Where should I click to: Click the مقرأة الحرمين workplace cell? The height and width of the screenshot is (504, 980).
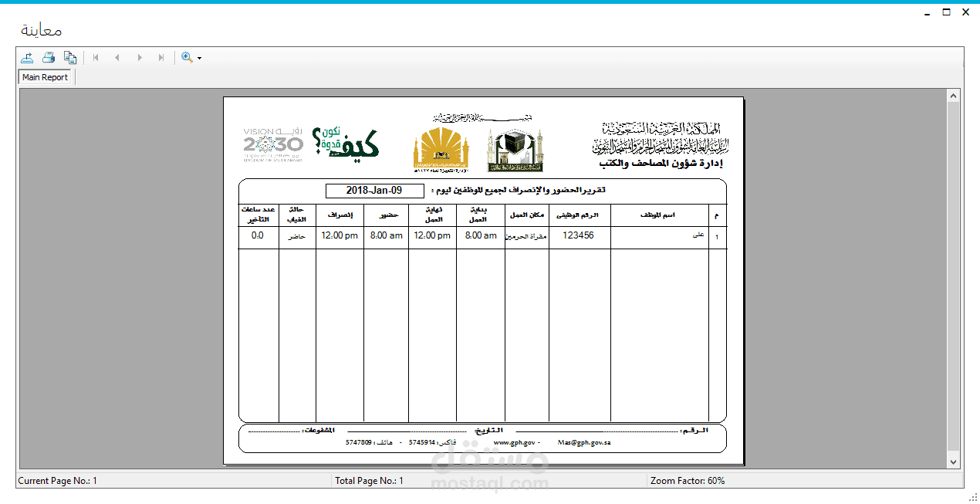(527, 236)
